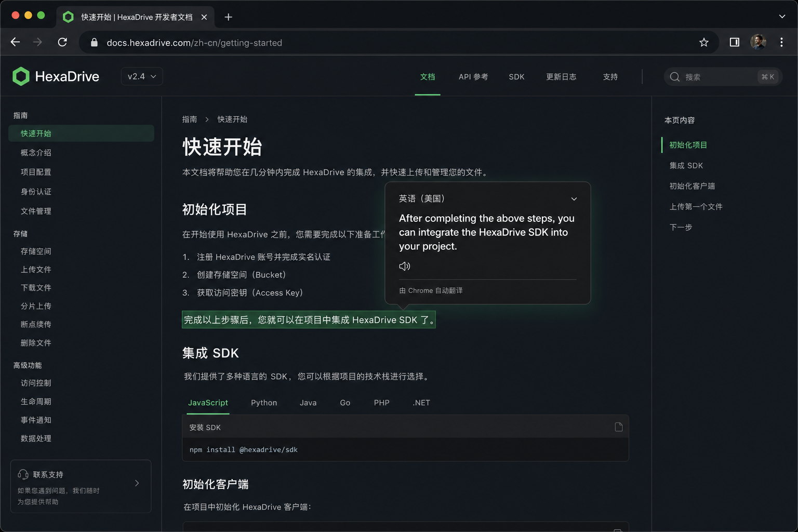Open 上传文件 in the sidebar
Image resolution: width=798 pixels, height=532 pixels.
(x=36, y=270)
